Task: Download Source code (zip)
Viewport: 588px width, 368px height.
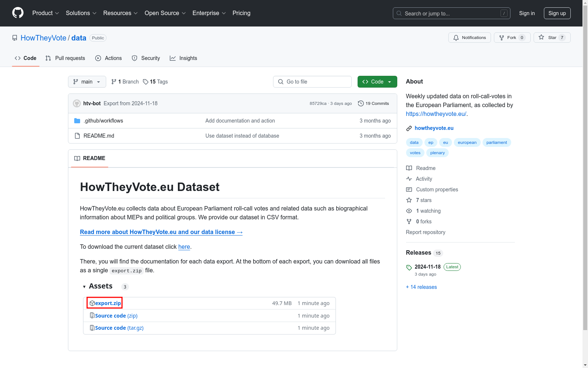Action: tap(116, 316)
